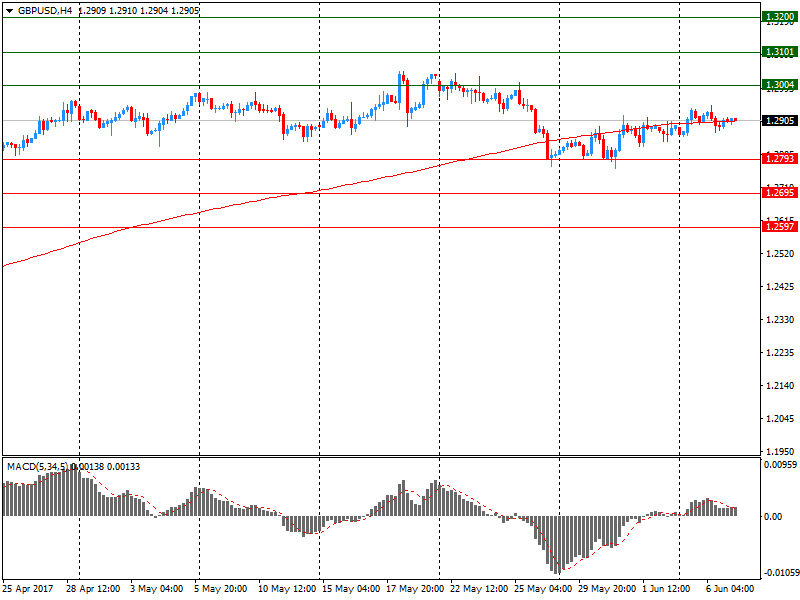Click the 1.2140 price scale value
The width and height of the screenshot is (800, 600).
[x=780, y=386]
